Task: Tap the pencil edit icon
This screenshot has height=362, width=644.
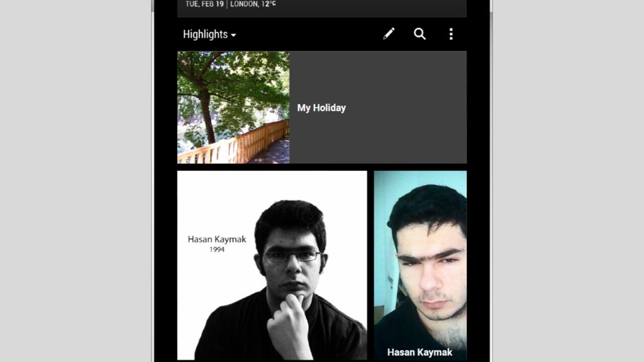Action: tap(389, 34)
